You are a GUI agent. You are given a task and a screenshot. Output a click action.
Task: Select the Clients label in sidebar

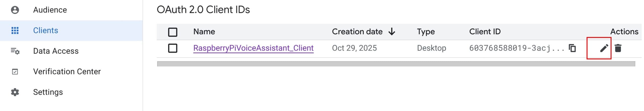(46, 31)
